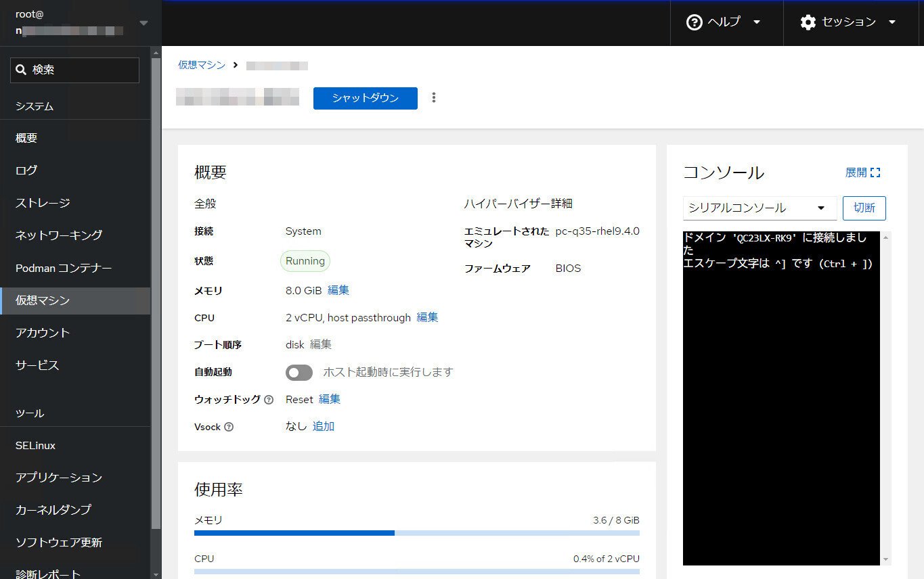Click 追加 next to Vsock なし
924x579 pixels.
pos(324,426)
